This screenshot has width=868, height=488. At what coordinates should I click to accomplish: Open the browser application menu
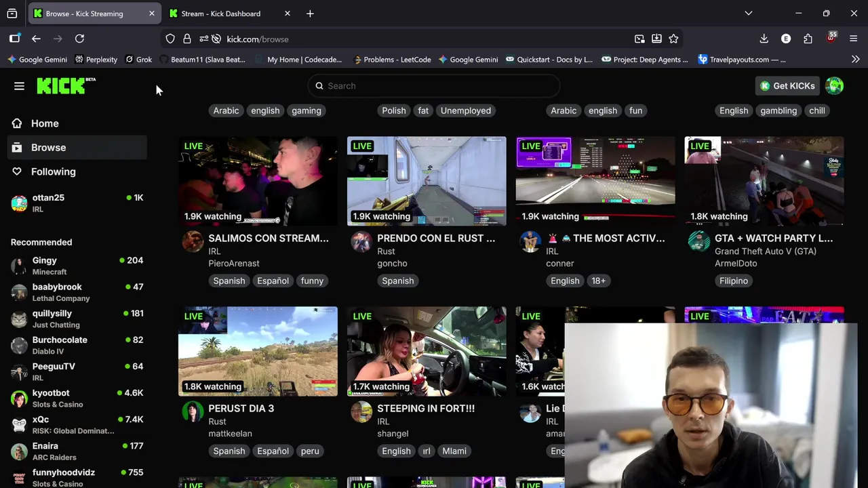(x=853, y=39)
